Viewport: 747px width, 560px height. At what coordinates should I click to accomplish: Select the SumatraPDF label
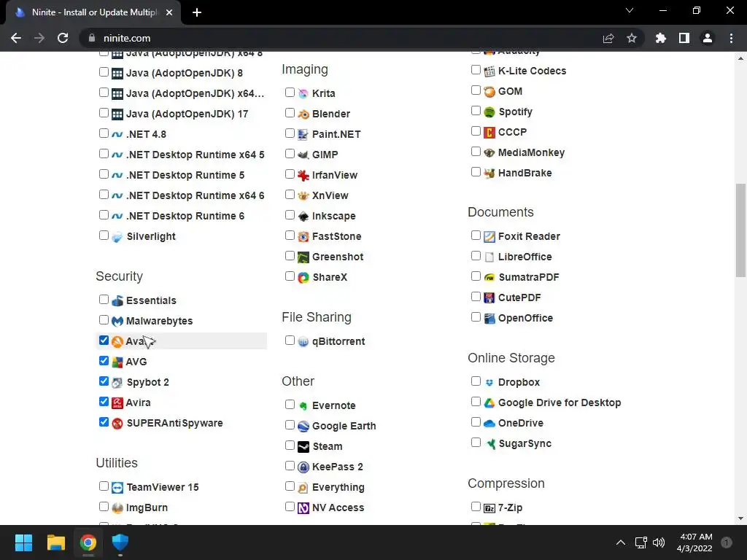[528, 278]
